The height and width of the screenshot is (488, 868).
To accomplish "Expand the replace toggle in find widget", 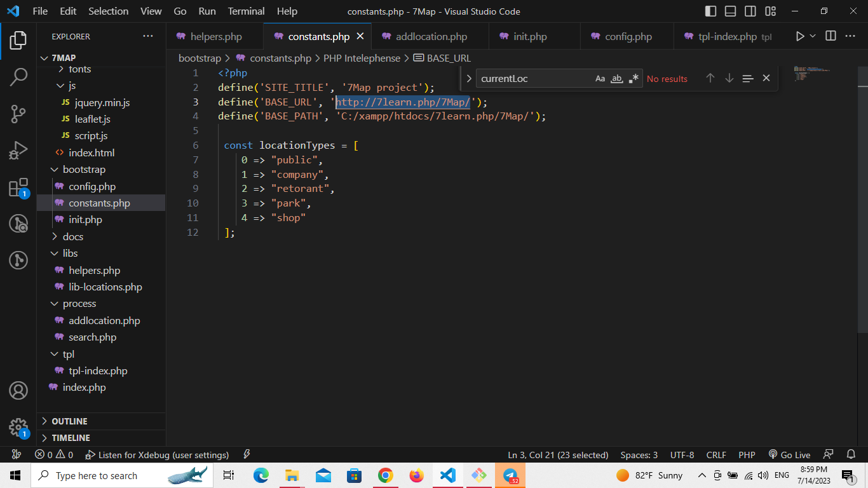I will pos(469,78).
